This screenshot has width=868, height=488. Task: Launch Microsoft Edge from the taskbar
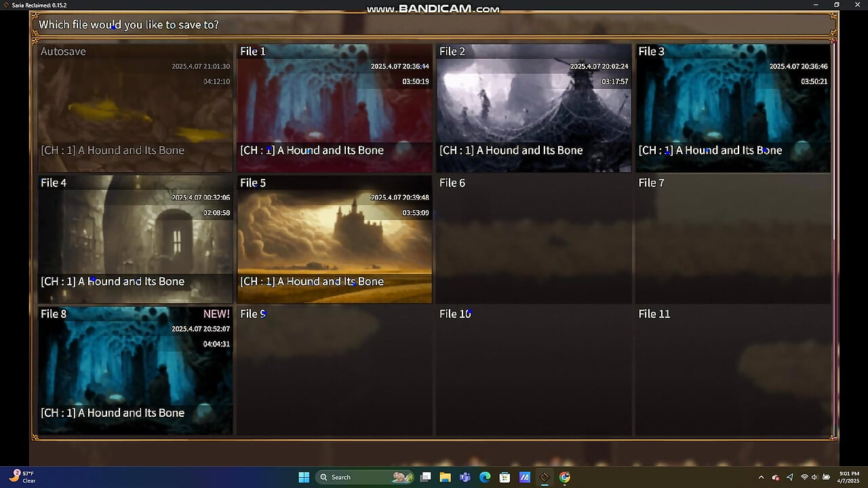485,477
